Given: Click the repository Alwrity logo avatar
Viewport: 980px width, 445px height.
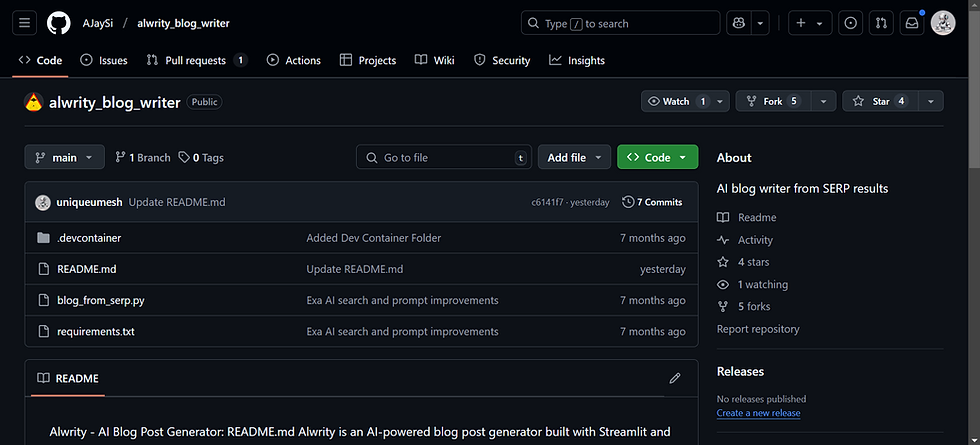Looking at the screenshot, I should click(x=33, y=102).
